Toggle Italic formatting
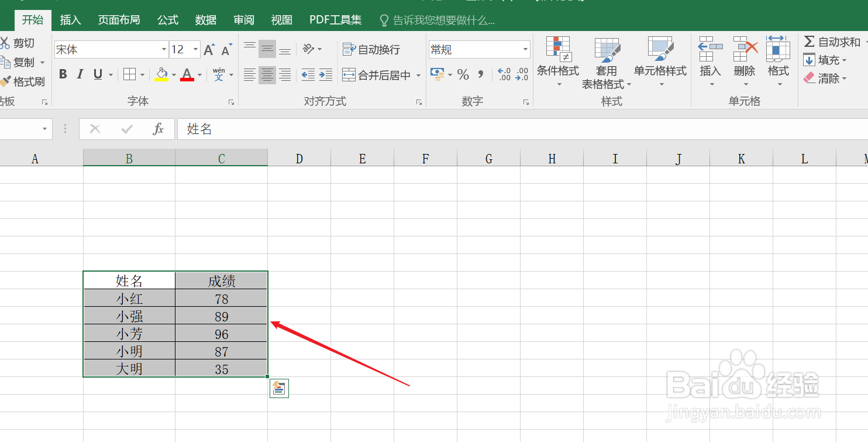Image resolution: width=868 pixels, height=442 pixels. (x=80, y=74)
